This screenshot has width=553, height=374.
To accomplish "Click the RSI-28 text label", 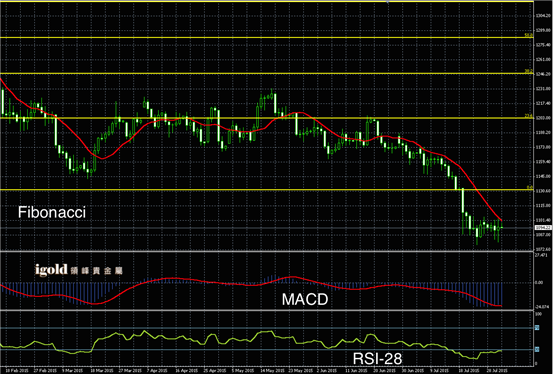I will pyautogui.click(x=377, y=359).
